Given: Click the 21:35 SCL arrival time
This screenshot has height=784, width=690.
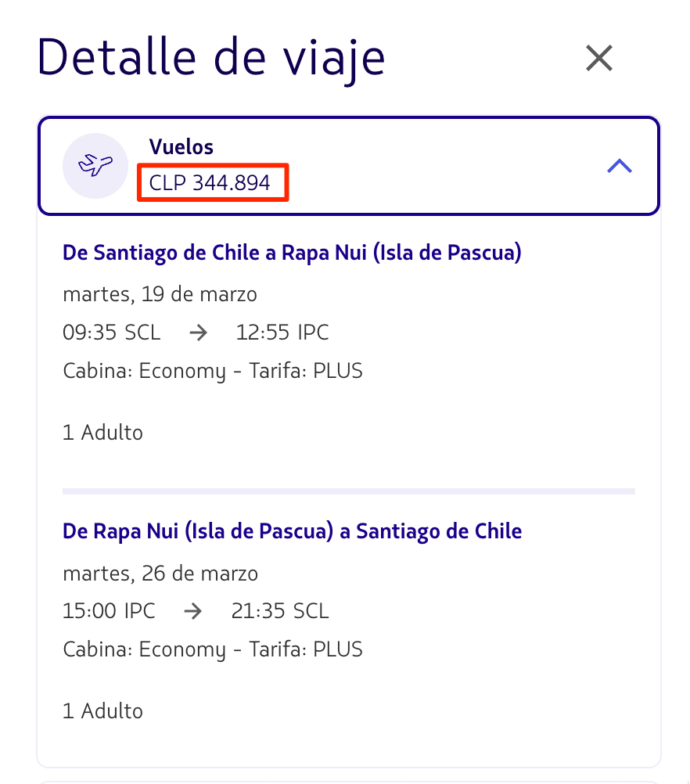Looking at the screenshot, I should point(280,611).
